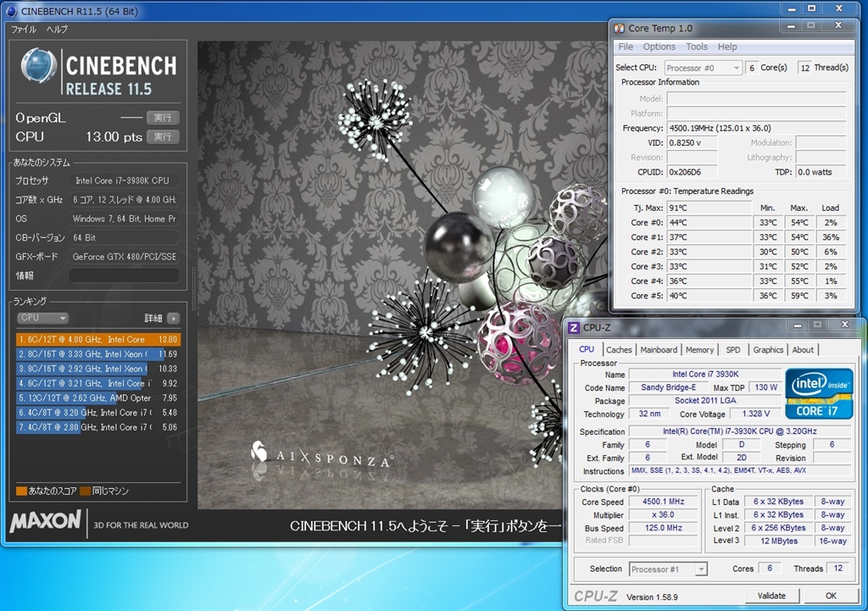The image size is (868, 611).
Task: Select ranking row 7 scoring 5.06
Action: tap(98, 427)
